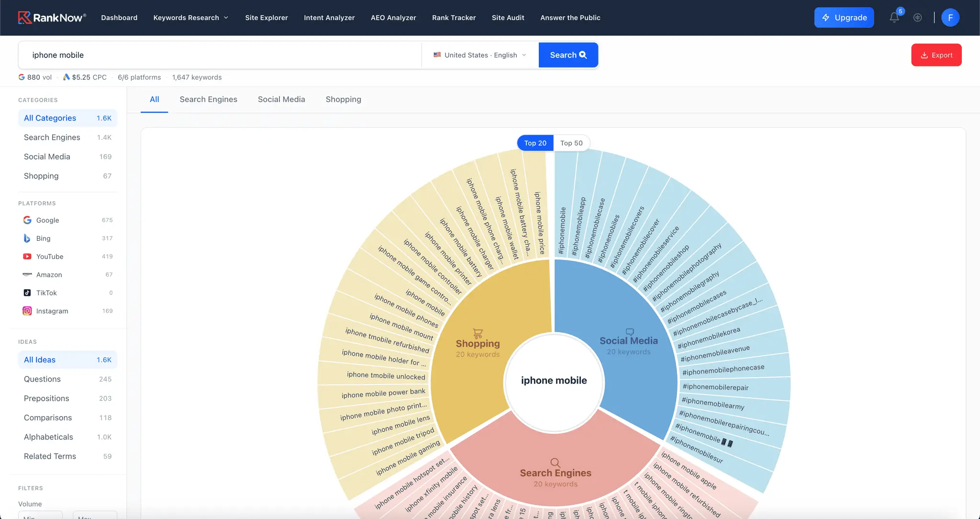The height and width of the screenshot is (519, 980).
Task: Select Top 50 toggle
Action: [571, 143]
